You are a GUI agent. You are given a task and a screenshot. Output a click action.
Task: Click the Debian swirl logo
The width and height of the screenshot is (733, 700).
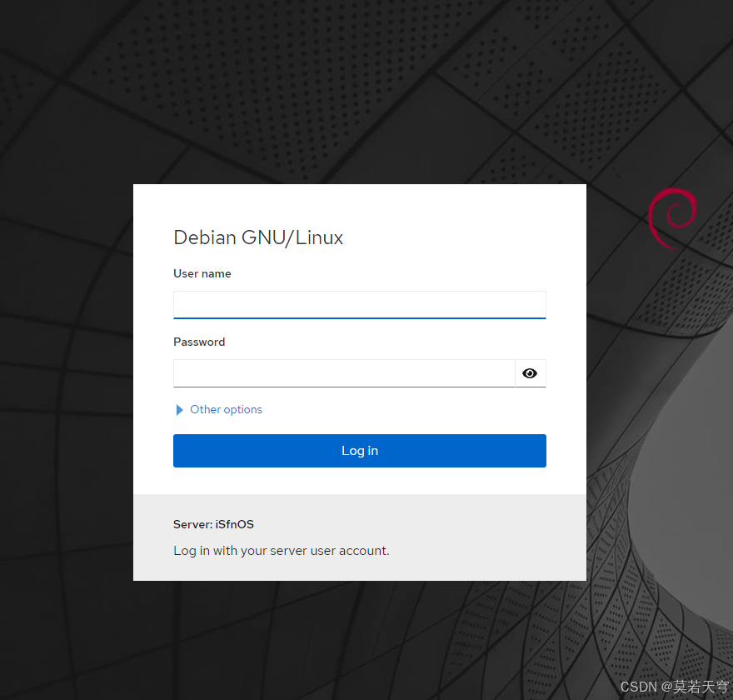point(673,217)
